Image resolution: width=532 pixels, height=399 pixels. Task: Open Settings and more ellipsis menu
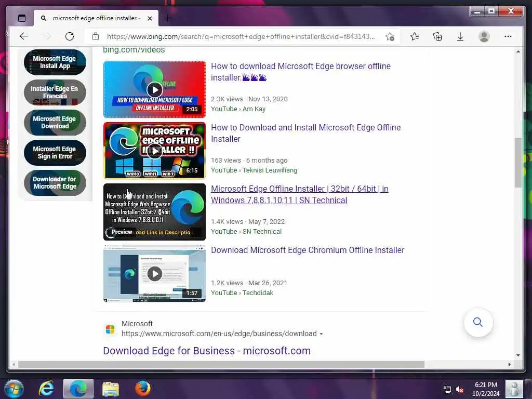point(508,36)
